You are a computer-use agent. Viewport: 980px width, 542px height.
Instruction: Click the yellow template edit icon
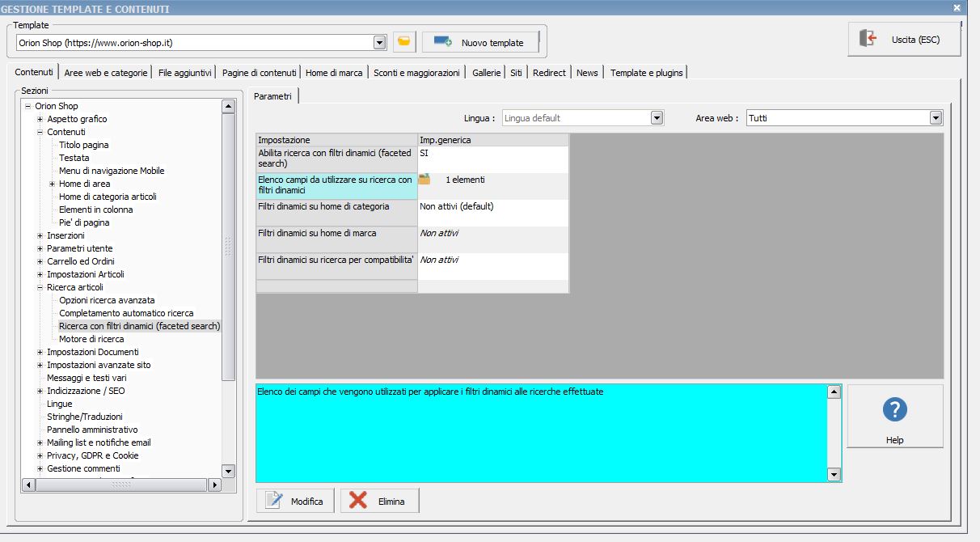404,42
